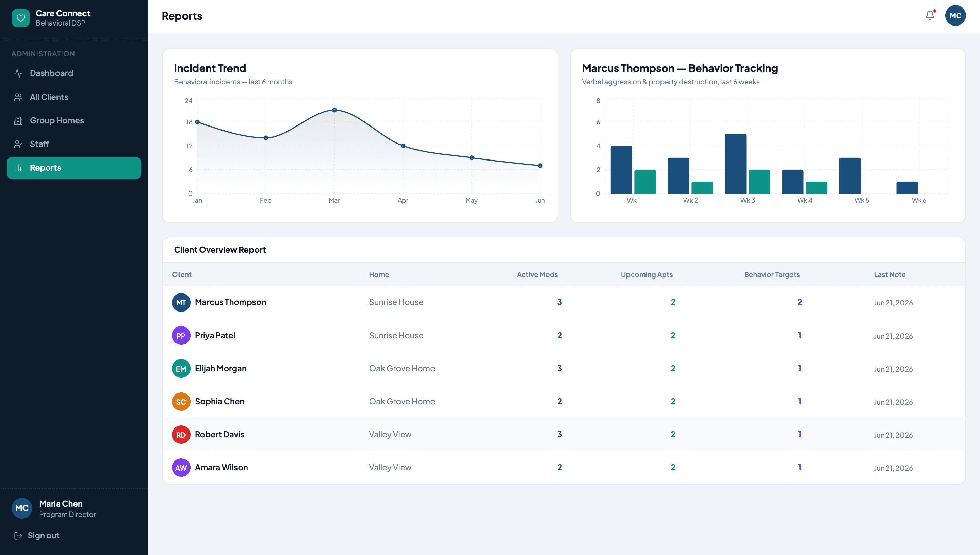The width and height of the screenshot is (980, 555).
Task: Open All Clients menu item
Action: 74,97
